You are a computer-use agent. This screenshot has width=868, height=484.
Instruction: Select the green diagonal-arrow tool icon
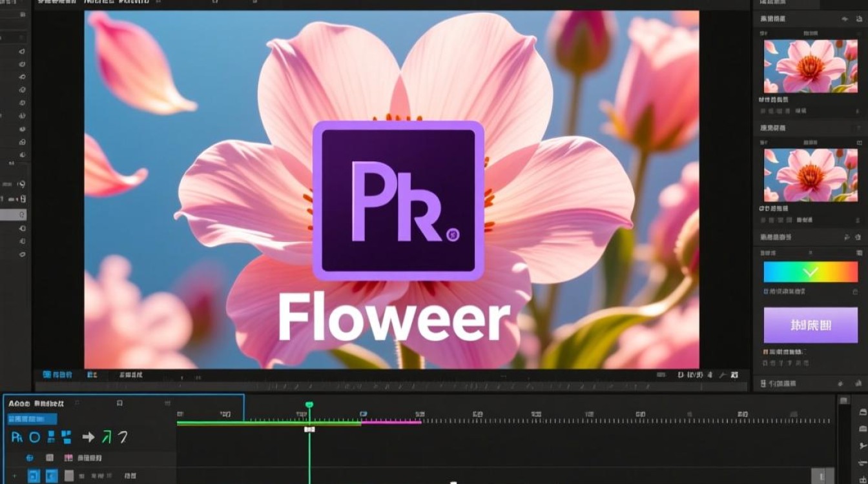pos(107,437)
